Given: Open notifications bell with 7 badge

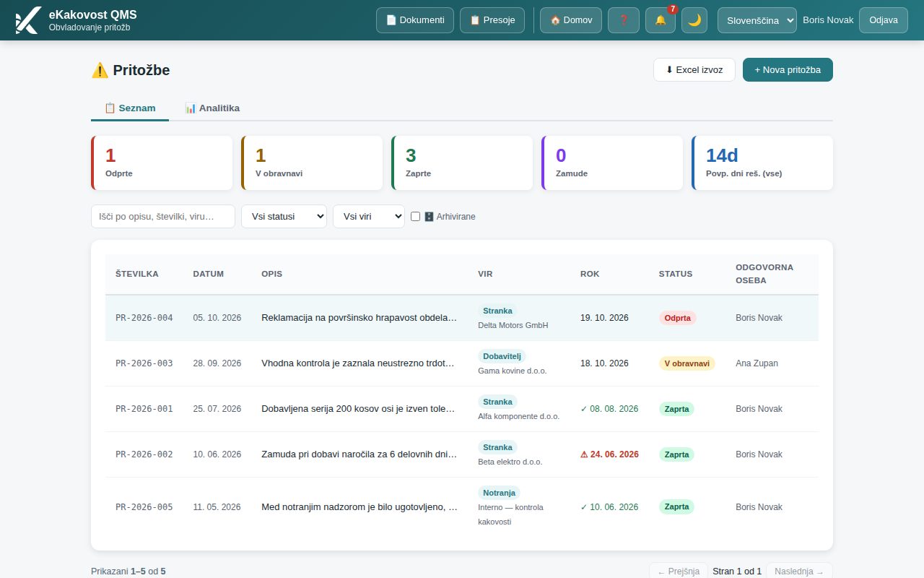Looking at the screenshot, I should point(661,20).
